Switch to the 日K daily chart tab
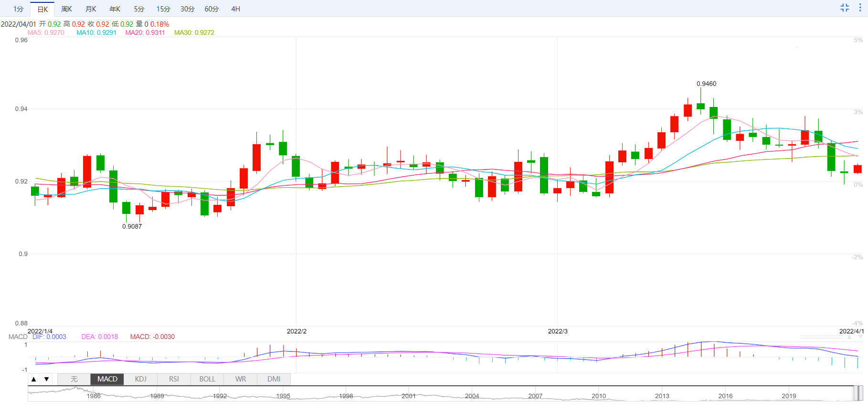 pos(42,9)
